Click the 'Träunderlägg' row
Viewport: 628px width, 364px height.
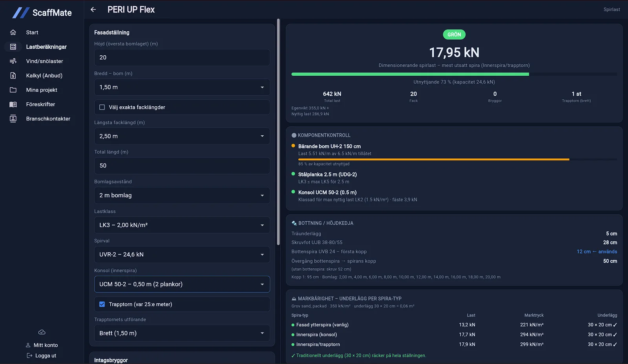(454, 233)
